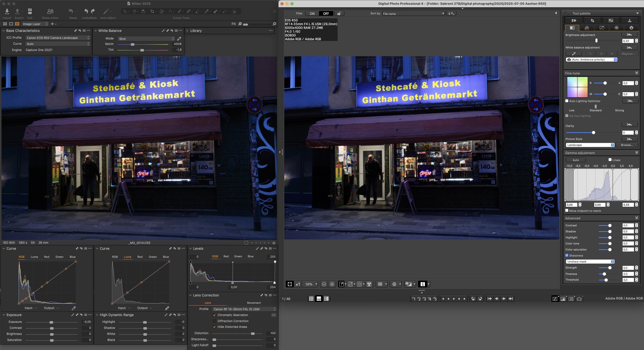Uncheck the Sharpness checkbox
The height and width of the screenshot is (350, 644).
(567, 256)
